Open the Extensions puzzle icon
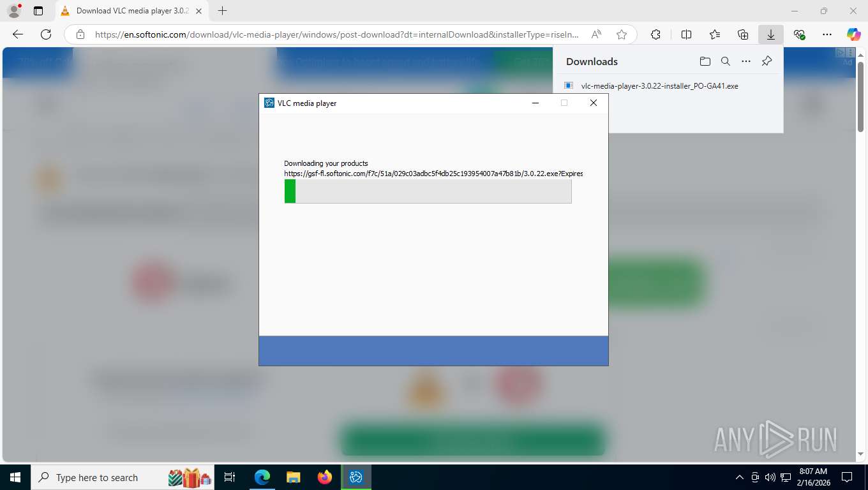The height and width of the screenshot is (490, 868). (x=655, y=34)
